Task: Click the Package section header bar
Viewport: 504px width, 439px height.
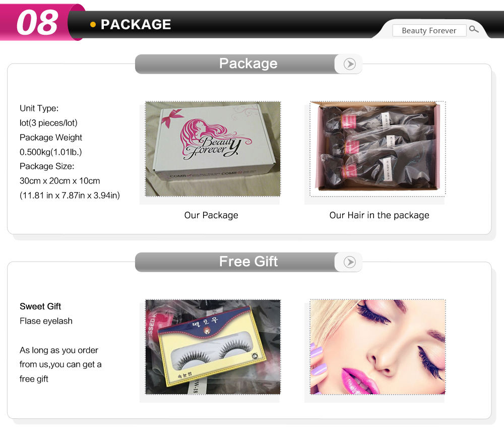Action: [x=248, y=64]
